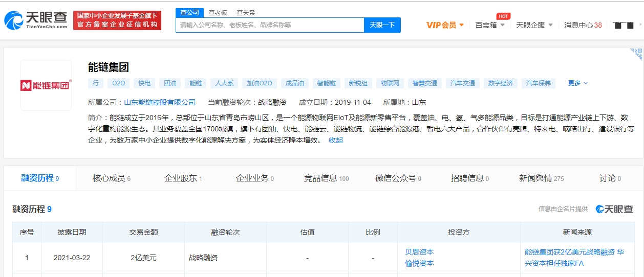Viewport: 644px width, 277px height.
Task: Click the 融资轮次 column header
Action: pos(225,232)
